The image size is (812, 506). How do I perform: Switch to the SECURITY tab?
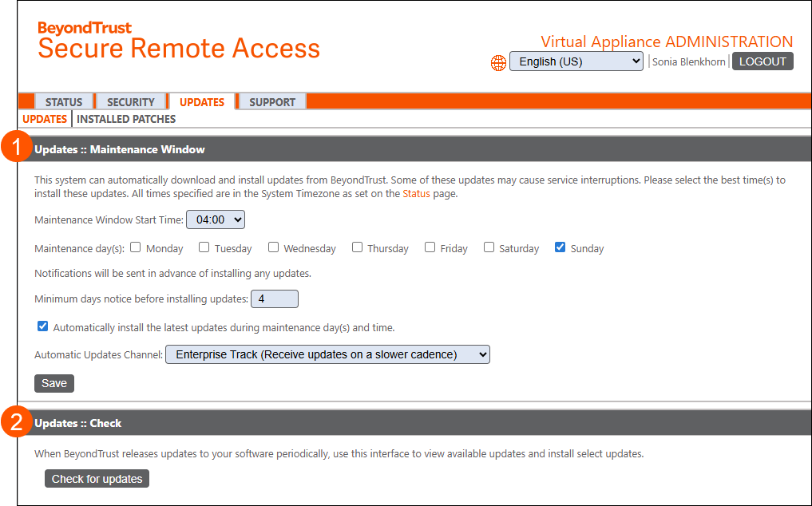(130, 101)
